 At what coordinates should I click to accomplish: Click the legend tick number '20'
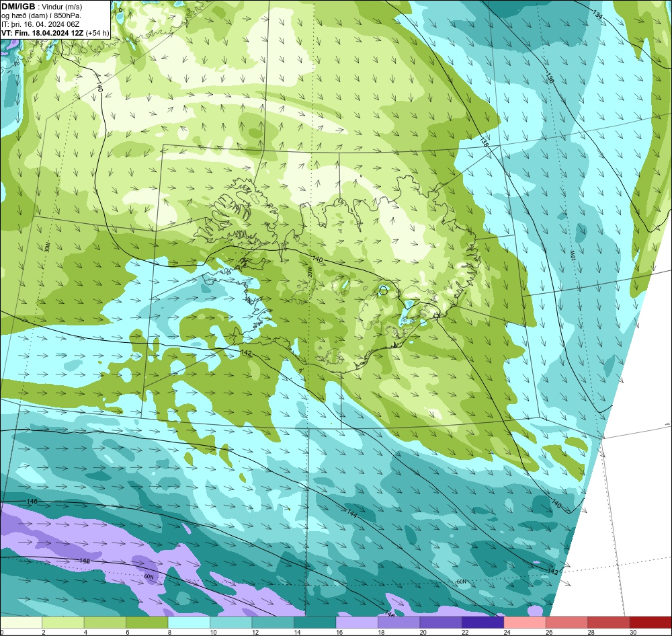tap(423, 632)
